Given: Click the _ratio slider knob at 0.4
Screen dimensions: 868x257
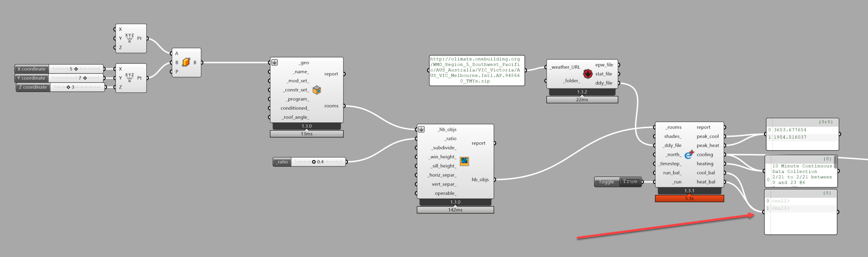Looking at the screenshot, I should 314,162.
